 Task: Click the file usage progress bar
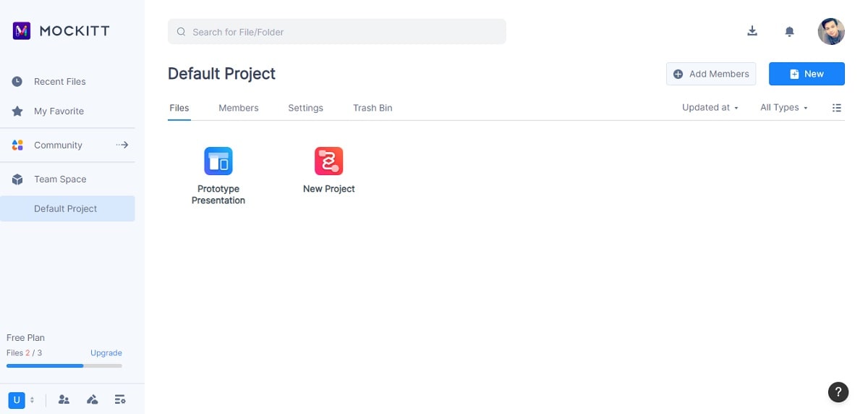[64, 366]
